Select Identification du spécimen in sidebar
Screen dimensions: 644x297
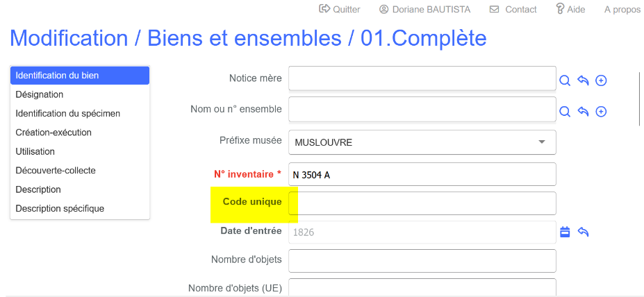tap(67, 113)
